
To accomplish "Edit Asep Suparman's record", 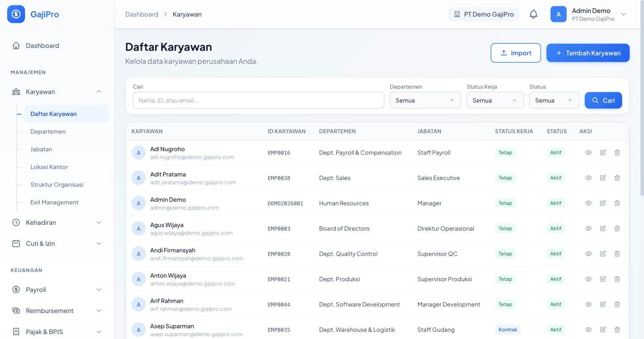I will 603,330.
